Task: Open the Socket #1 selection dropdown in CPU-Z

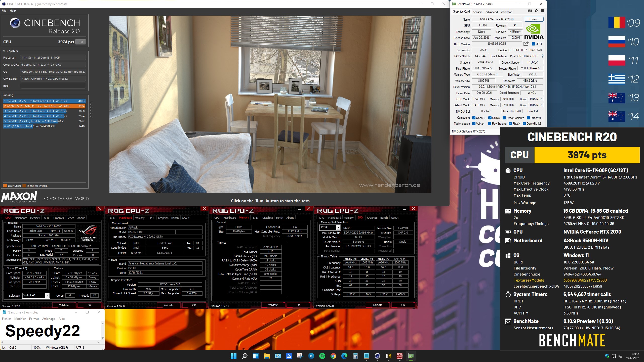Action: (x=36, y=295)
